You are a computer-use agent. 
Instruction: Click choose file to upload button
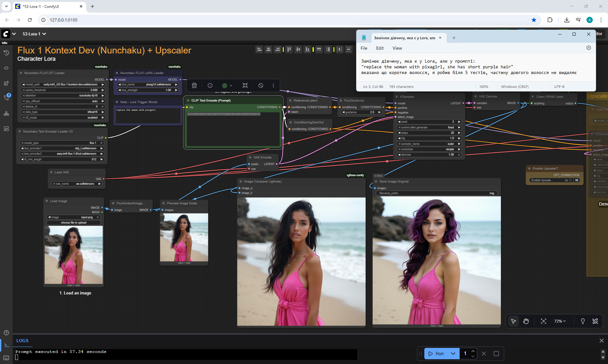click(x=73, y=223)
